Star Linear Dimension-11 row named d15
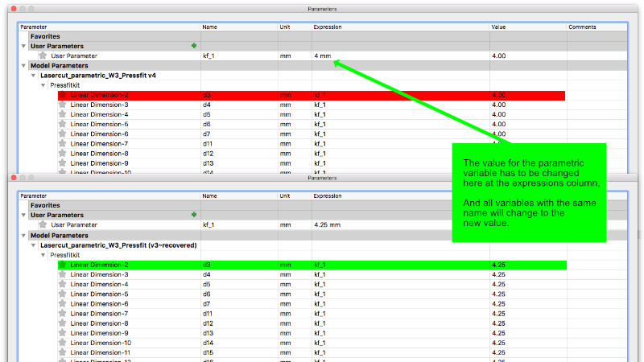 63,352
